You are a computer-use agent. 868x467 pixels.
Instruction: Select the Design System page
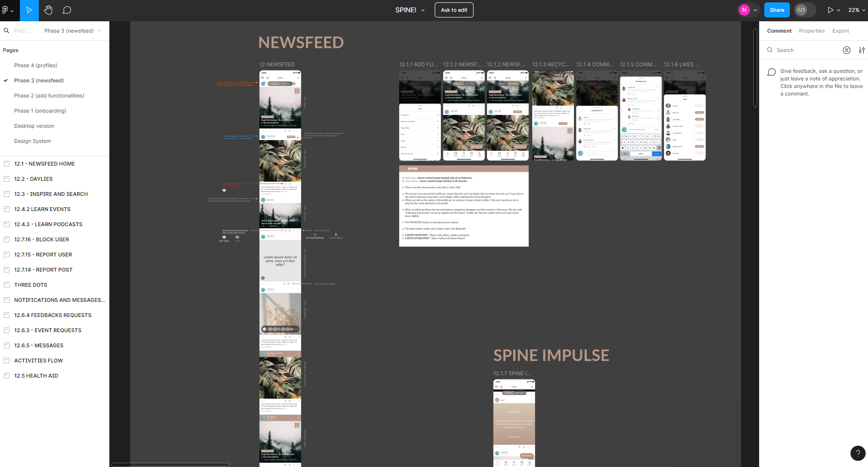coord(33,141)
